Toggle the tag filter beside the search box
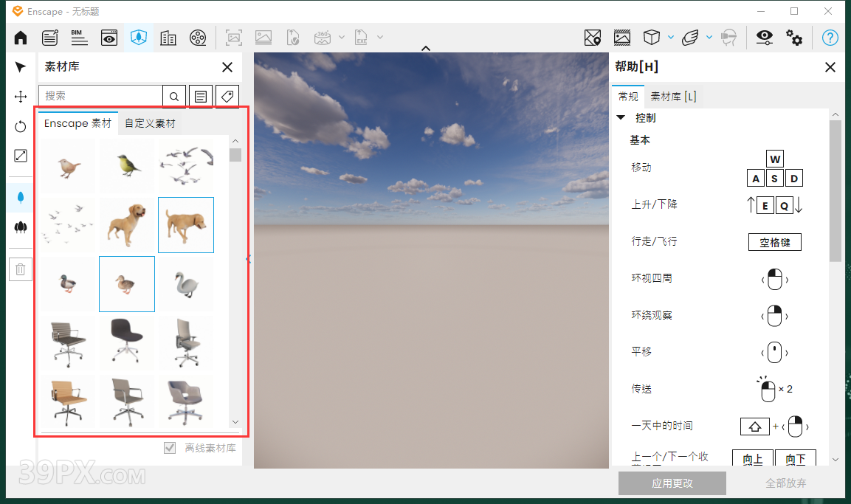 pos(227,96)
